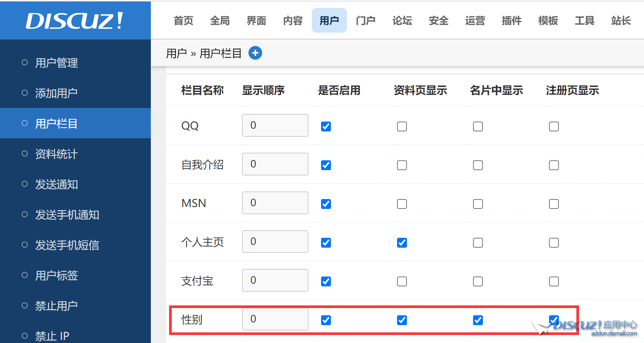This screenshot has height=343, width=644.
Task: Click 禁止用户 in the sidebar
Action: 57,306
